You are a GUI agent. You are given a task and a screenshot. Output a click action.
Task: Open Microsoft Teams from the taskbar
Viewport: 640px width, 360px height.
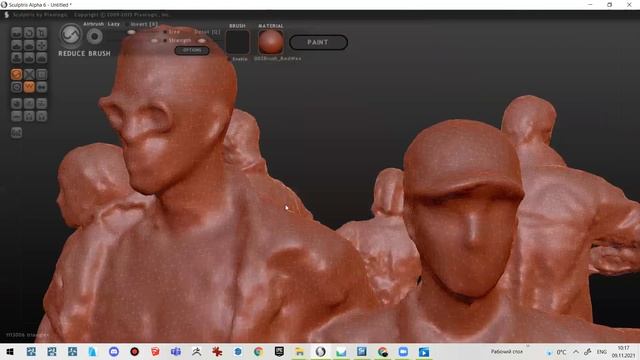click(x=176, y=351)
